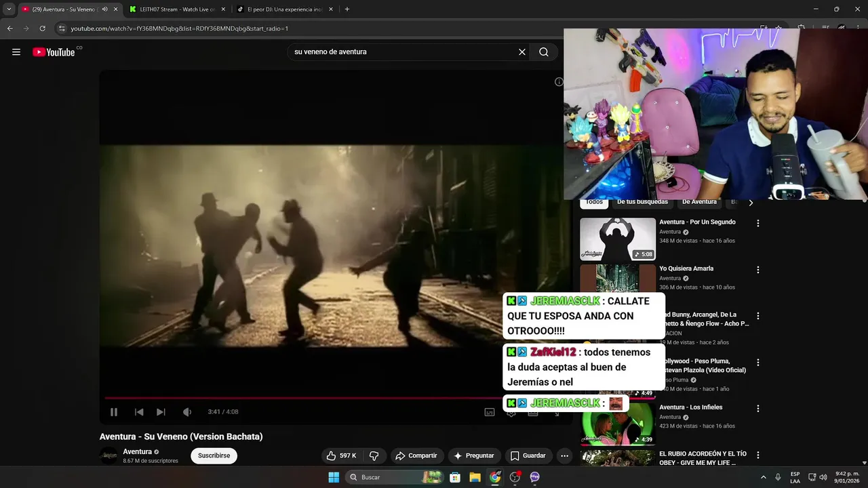The height and width of the screenshot is (488, 868).
Task: Close the LEITH07 Stream tab
Action: point(223,9)
